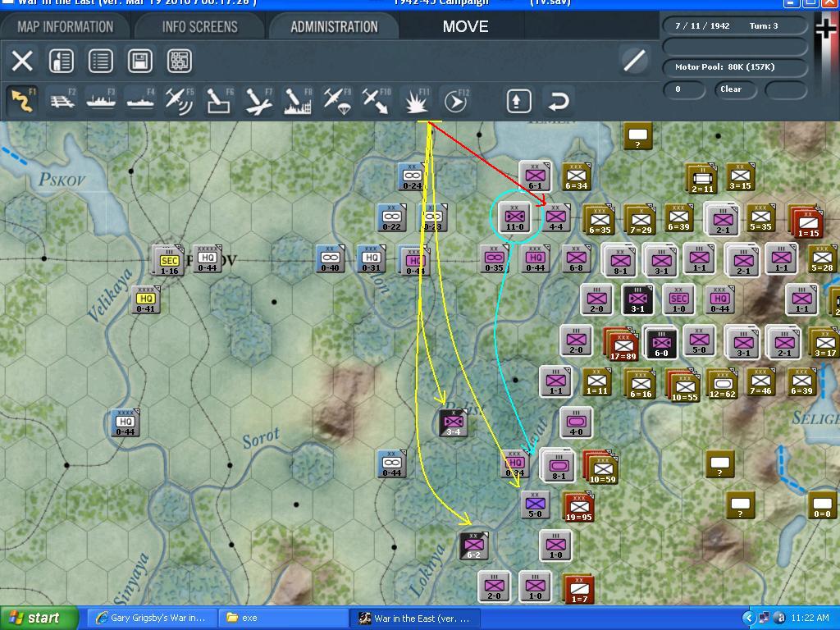This screenshot has height=630, width=840.
Task: Select the blue 0-40 counter
Action: (x=330, y=258)
